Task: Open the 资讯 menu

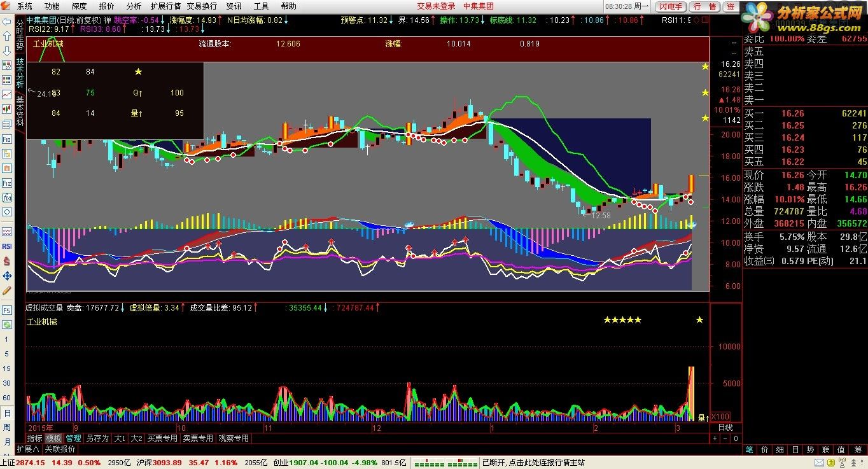Action: [234, 6]
